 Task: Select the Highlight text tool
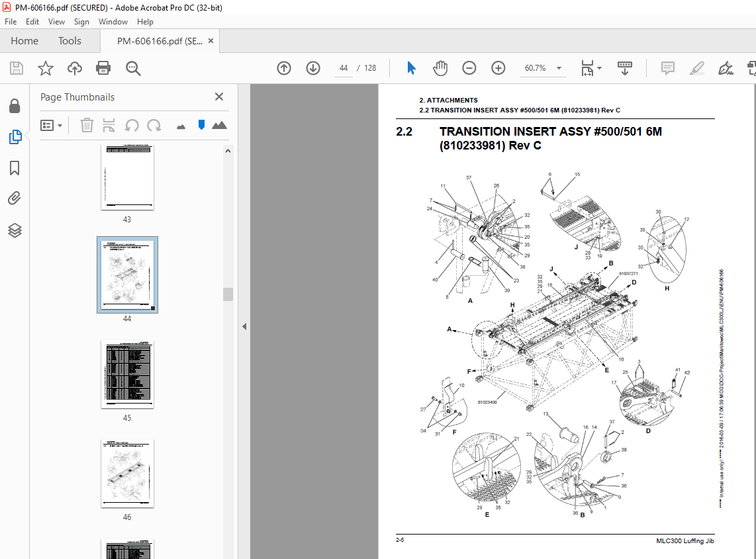tap(696, 68)
